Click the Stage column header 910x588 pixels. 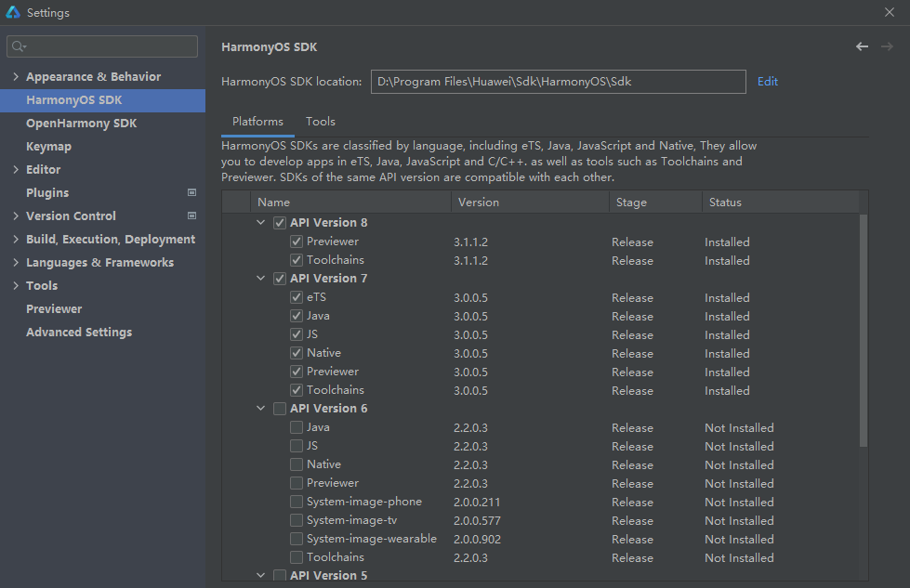[x=655, y=202]
